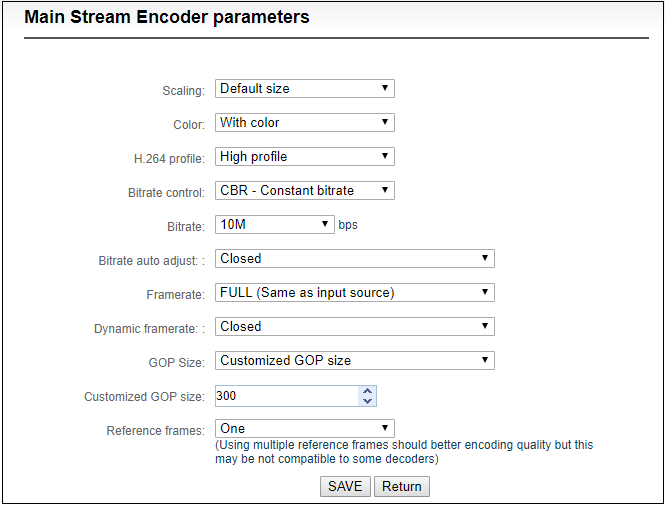Open the 10M Bitrate dropdown
Screen dimensions: 665x505
coord(274,224)
